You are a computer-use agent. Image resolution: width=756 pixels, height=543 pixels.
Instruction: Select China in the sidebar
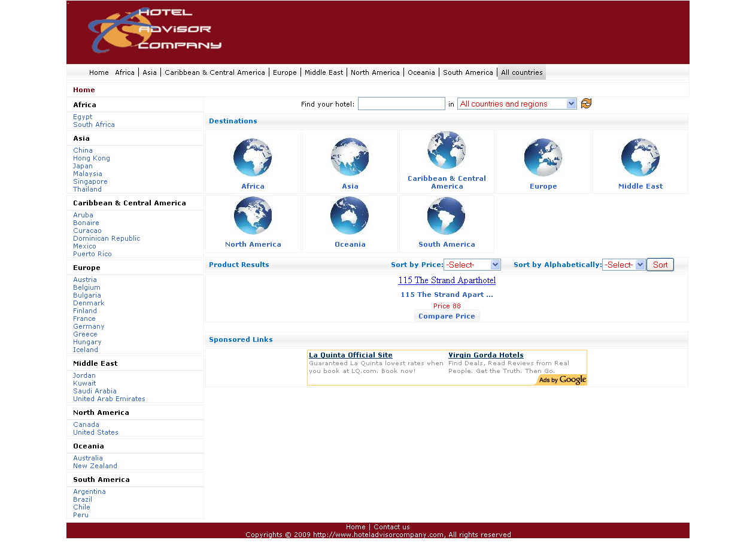pos(83,150)
